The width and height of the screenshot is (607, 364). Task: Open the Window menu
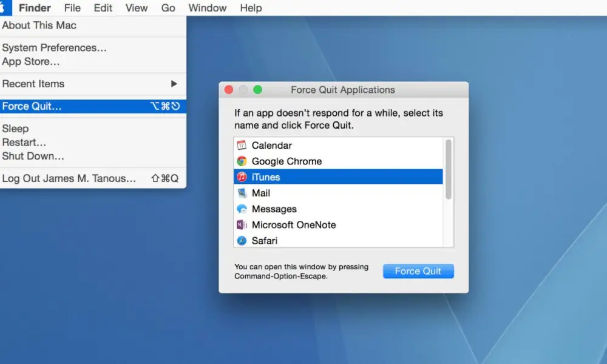click(207, 8)
